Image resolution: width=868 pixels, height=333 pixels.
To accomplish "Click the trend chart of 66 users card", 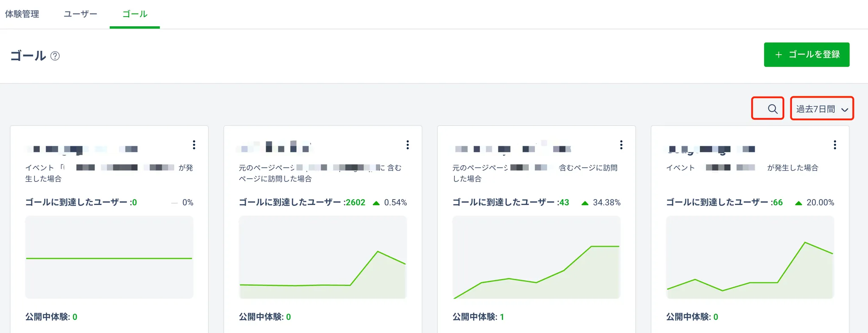I will coord(750,257).
